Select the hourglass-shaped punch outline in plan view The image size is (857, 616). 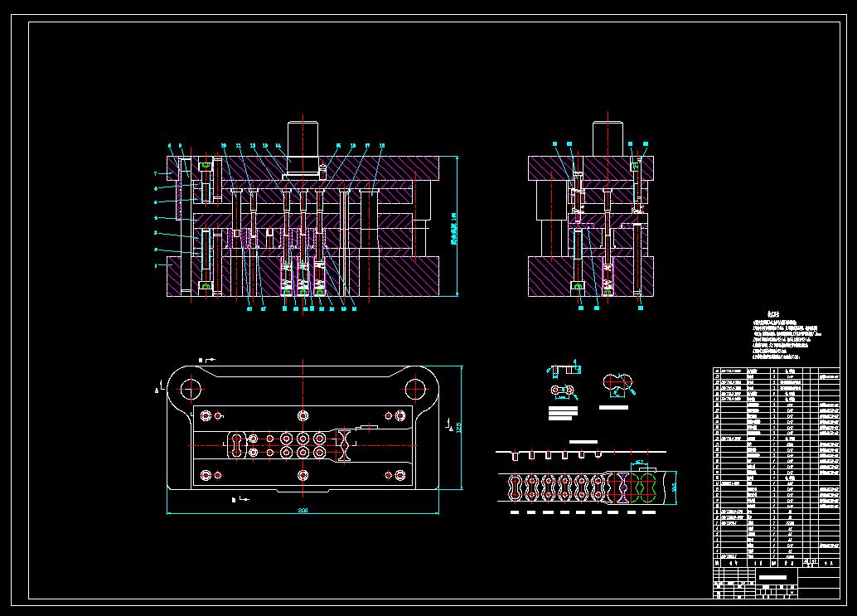[344, 445]
